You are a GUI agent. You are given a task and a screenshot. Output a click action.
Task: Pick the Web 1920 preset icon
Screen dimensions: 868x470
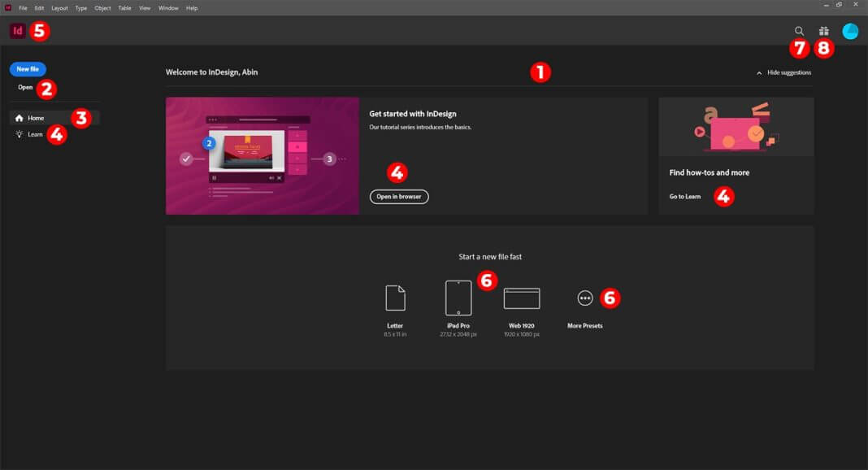click(522, 298)
